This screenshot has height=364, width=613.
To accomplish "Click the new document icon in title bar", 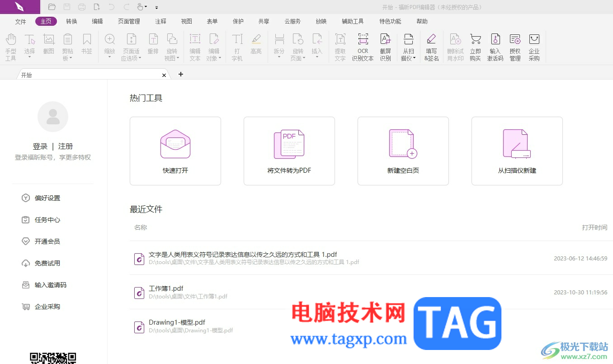I will 97,7.
